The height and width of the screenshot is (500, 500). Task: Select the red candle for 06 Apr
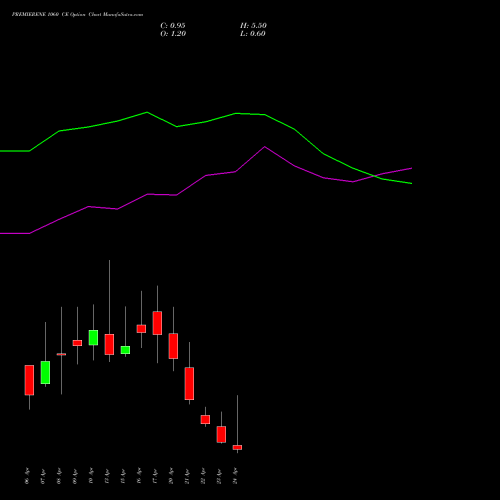29,380
